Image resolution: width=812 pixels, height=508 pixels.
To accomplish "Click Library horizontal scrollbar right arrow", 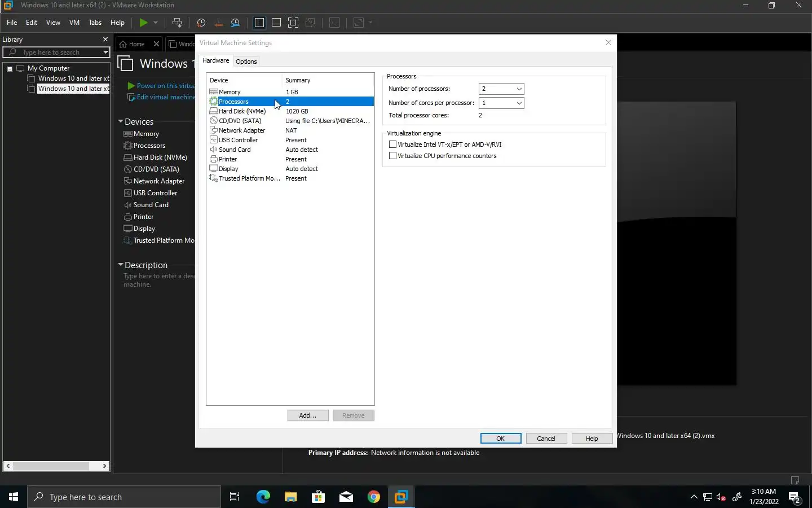I will click(x=104, y=466).
